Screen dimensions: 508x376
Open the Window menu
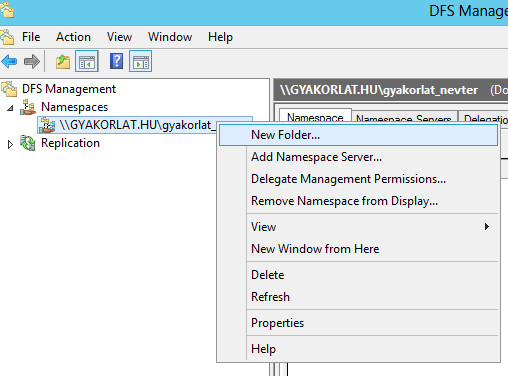(170, 37)
